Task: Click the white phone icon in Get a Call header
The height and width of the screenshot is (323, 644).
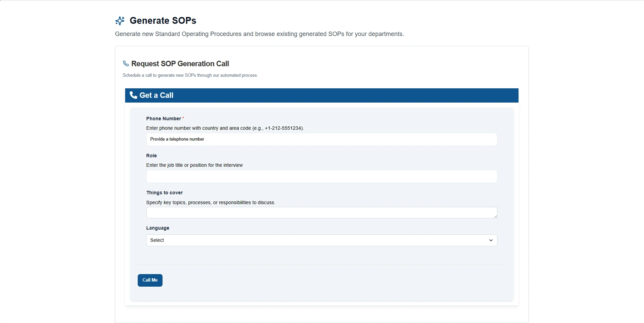Action: [x=133, y=95]
